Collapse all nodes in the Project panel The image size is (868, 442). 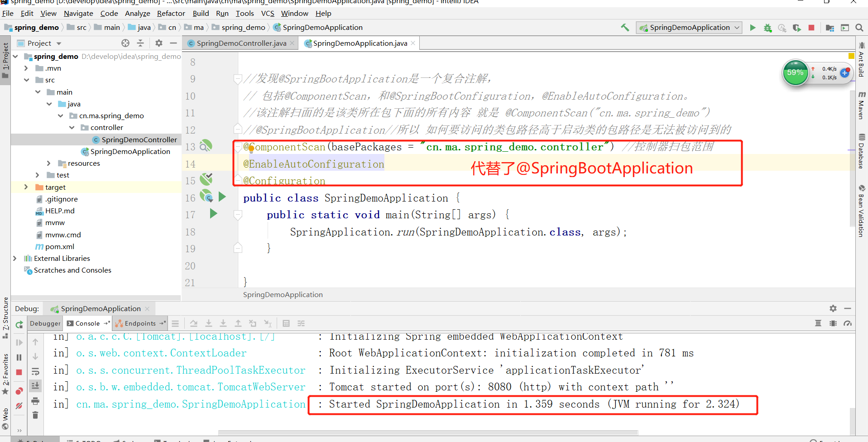click(140, 43)
